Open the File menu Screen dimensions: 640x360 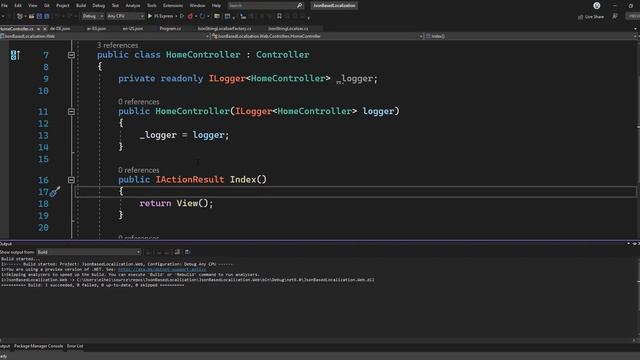click(x=4, y=5)
